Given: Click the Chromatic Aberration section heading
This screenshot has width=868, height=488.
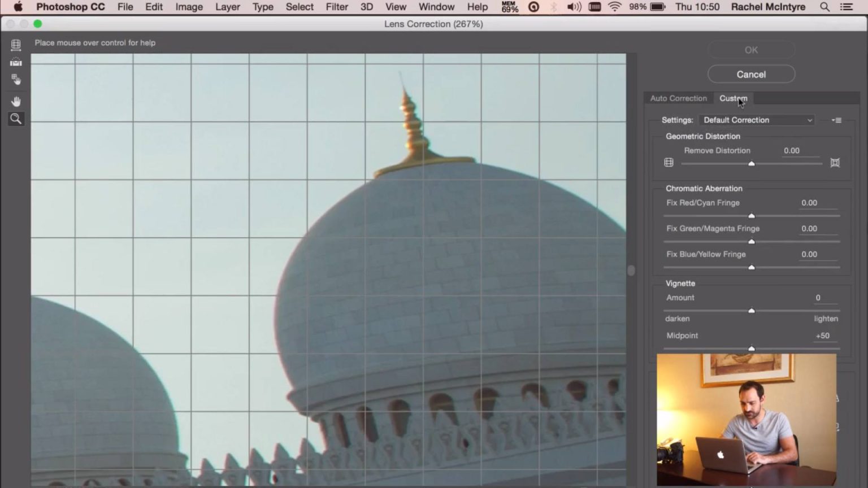Looking at the screenshot, I should pos(704,189).
